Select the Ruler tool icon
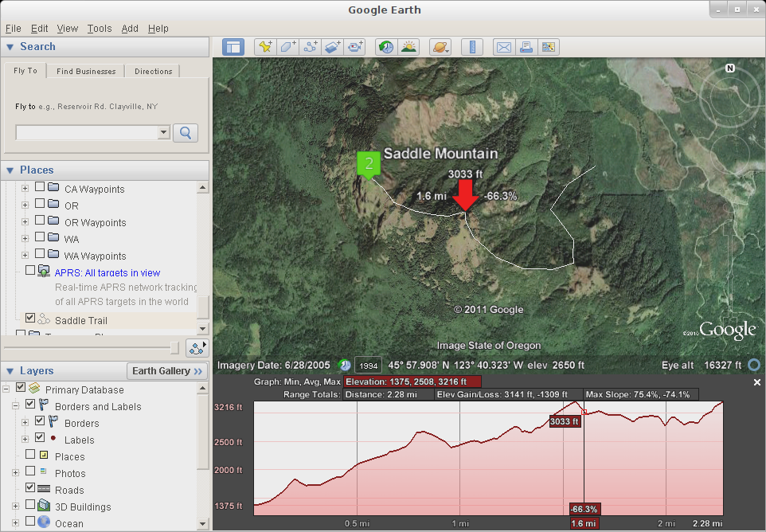Viewport: 766px width, 532px height. pos(472,47)
